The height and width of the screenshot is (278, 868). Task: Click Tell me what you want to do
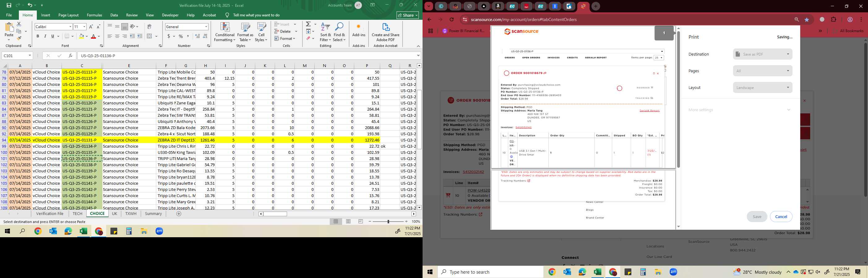pos(256,15)
